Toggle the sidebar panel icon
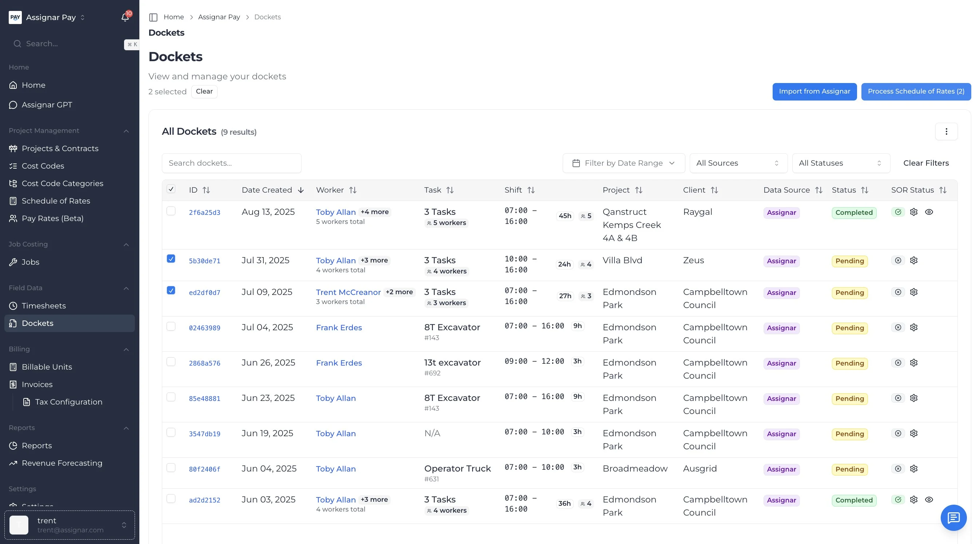Viewport: 980px width, 544px height. pyautogui.click(x=153, y=17)
